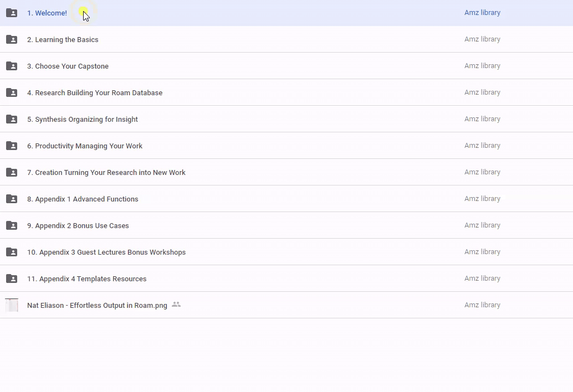Click Amz library owner in the Welcome row
This screenshot has height=392, width=573.
coord(482,13)
